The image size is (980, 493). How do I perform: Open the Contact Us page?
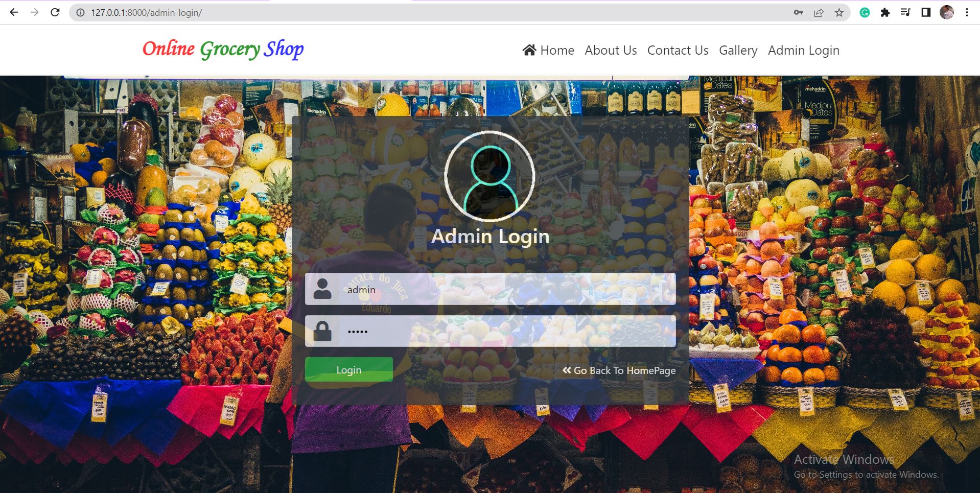(x=678, y=50)
